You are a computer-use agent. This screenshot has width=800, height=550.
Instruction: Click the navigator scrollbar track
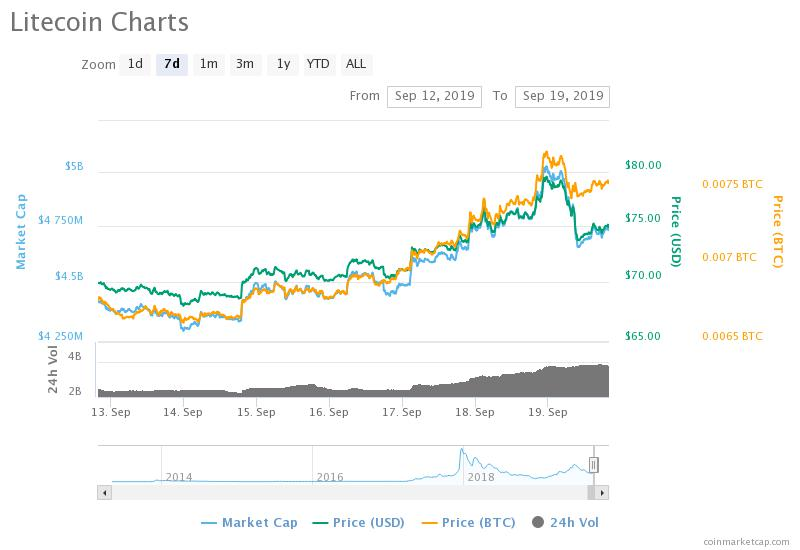pyautogui.click(x=349, y=493)
